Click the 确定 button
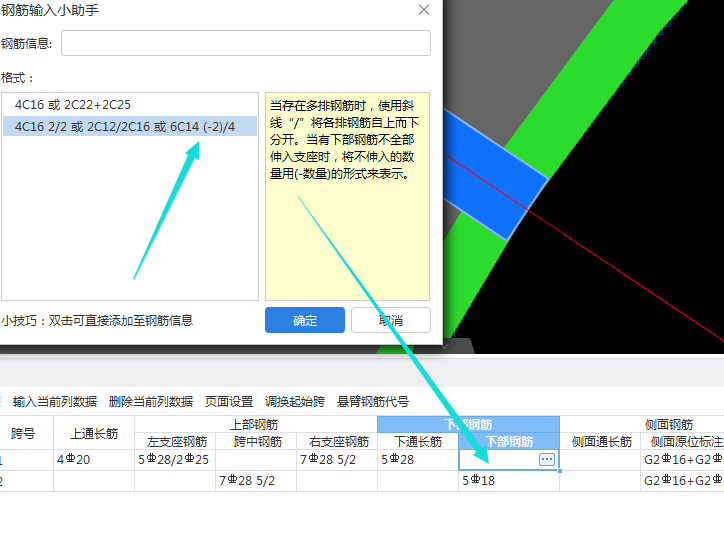 pos(305,320)
